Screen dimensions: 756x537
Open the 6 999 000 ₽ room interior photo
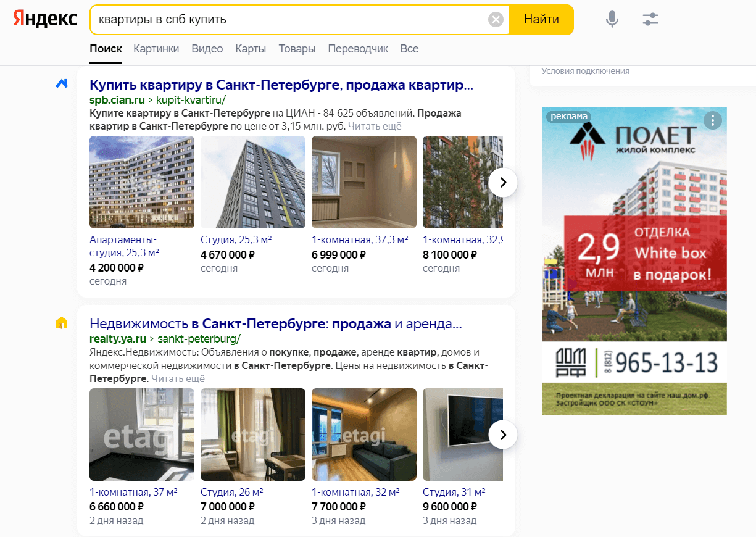364,182
